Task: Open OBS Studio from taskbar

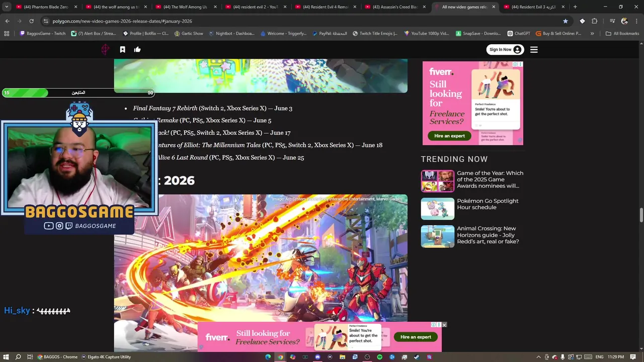Action: [x=367, y=357]
